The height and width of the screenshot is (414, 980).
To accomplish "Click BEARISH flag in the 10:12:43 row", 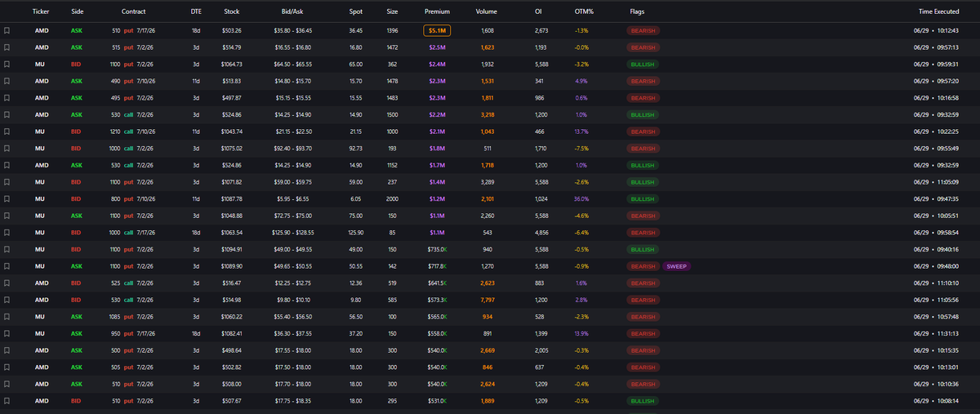I will [x=643, y=30].
